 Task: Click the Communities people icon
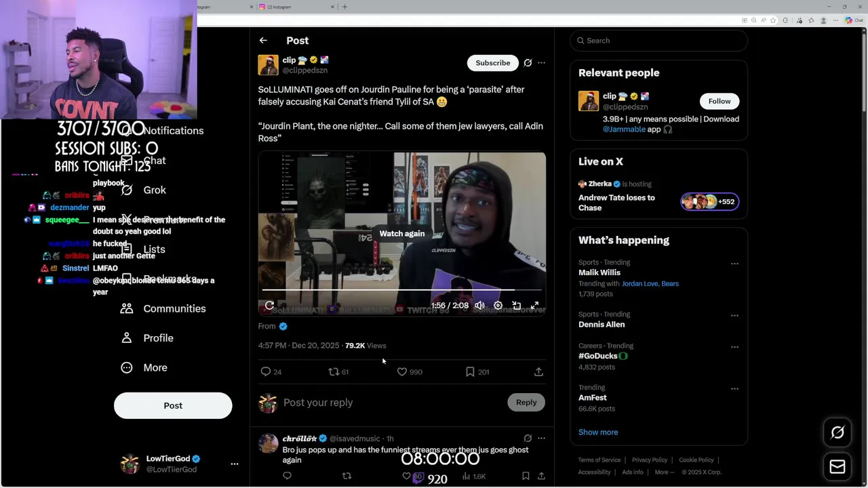[x=127, y=308]
